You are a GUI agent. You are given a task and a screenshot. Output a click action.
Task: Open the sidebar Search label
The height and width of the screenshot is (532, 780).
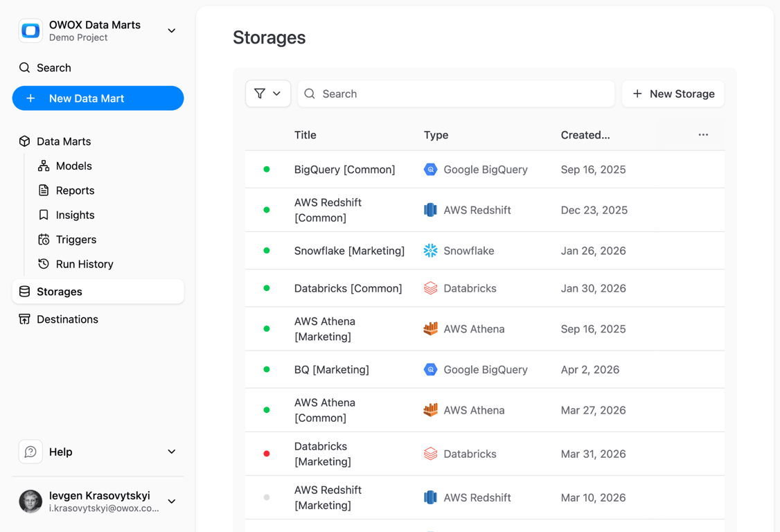pos(54,68)
